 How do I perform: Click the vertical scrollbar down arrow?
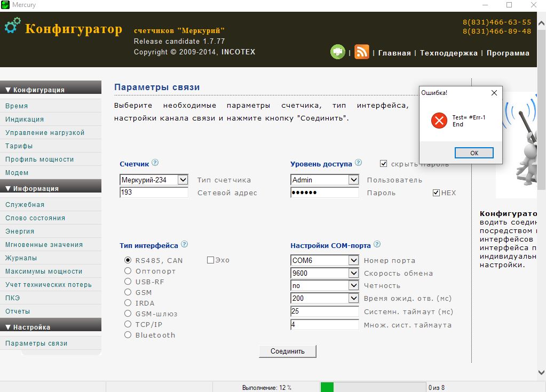coord(542,372)
